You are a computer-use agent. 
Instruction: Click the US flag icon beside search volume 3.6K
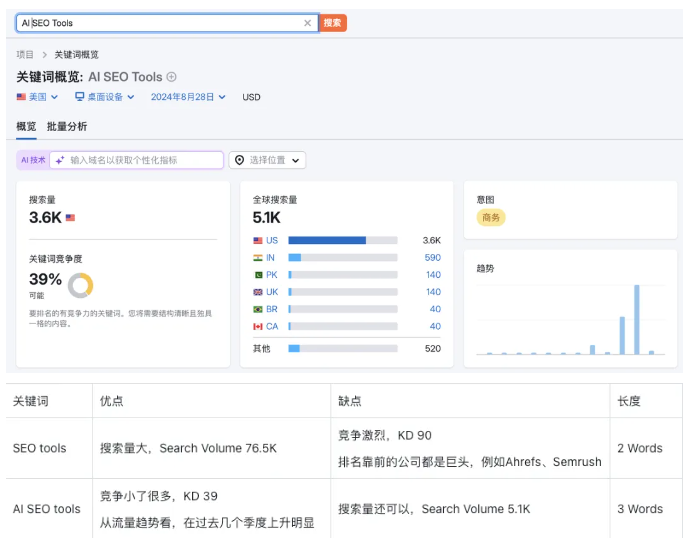(x=70, y=218)
